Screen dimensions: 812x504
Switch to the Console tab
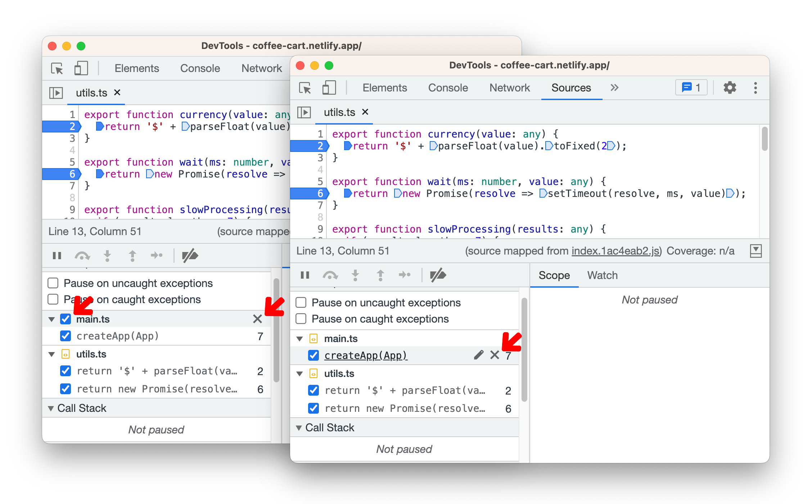(447, 88)
